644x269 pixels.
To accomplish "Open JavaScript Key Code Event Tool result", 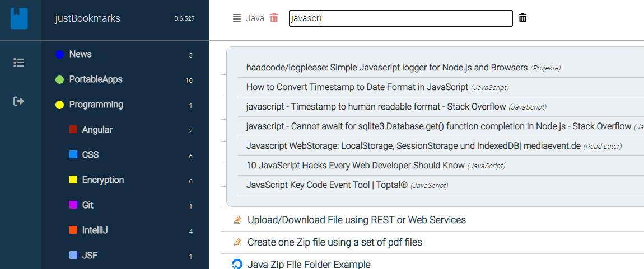I will pos(326,185).
